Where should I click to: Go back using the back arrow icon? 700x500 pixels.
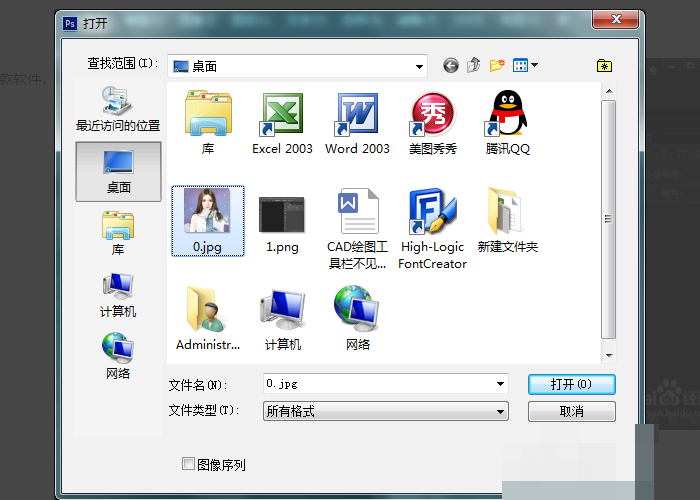click(451, 66)
